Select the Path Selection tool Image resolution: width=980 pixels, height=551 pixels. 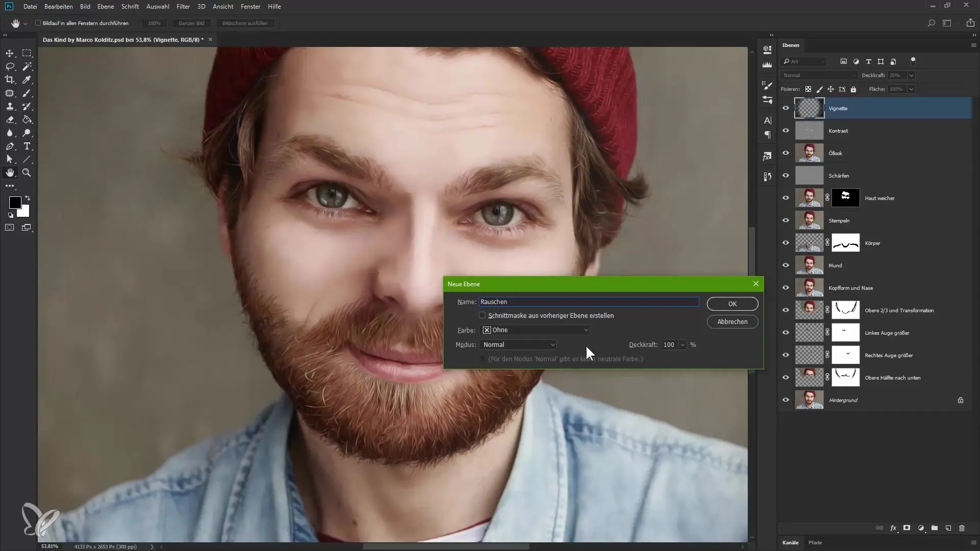[10, 160]
